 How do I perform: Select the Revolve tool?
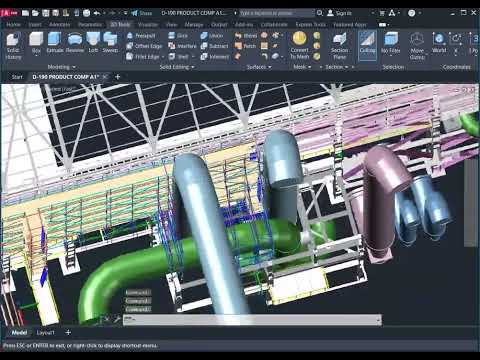click(x=75, y=42)
